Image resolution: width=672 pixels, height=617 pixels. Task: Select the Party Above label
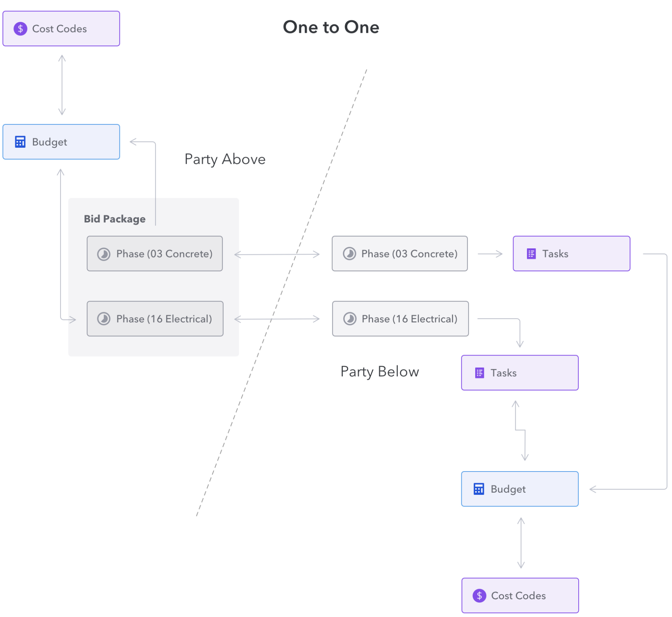pyautogui.click(x=225, y=159)
